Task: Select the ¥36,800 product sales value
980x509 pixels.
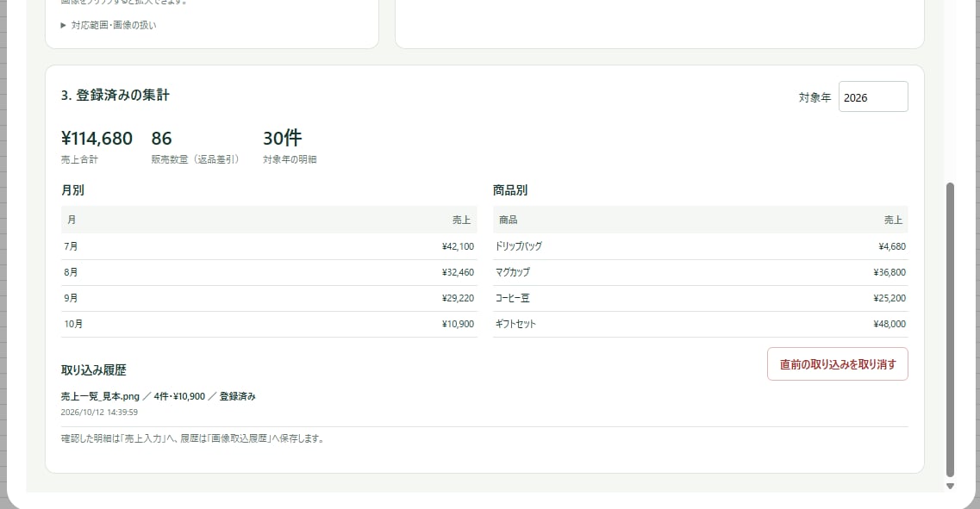Action: [889, 272]
